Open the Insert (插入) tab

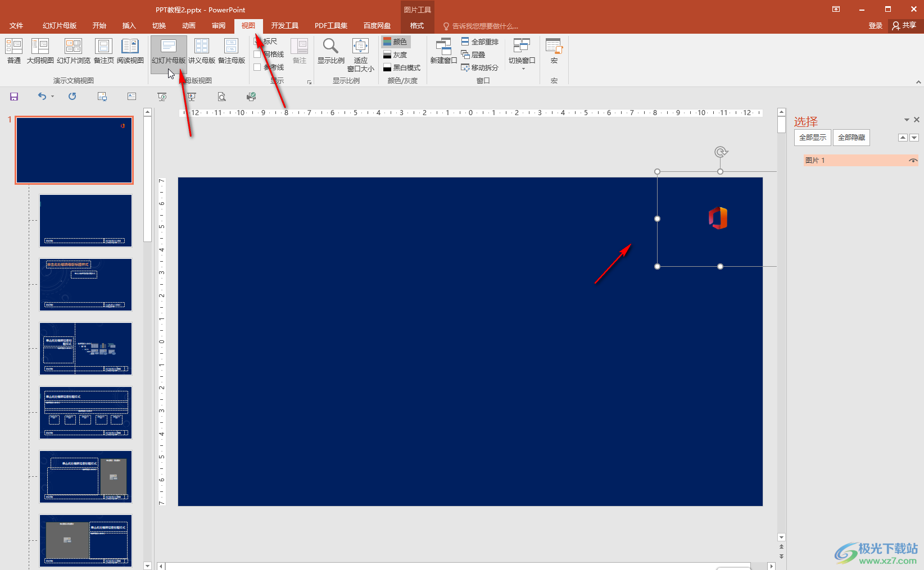pos(129,26)
